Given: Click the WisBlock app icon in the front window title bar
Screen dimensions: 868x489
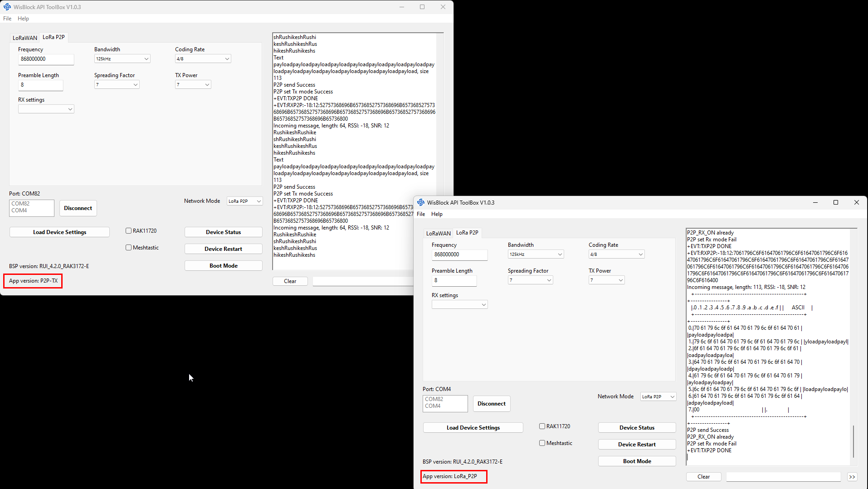Looking at the screenshot, I should point(421,202).
